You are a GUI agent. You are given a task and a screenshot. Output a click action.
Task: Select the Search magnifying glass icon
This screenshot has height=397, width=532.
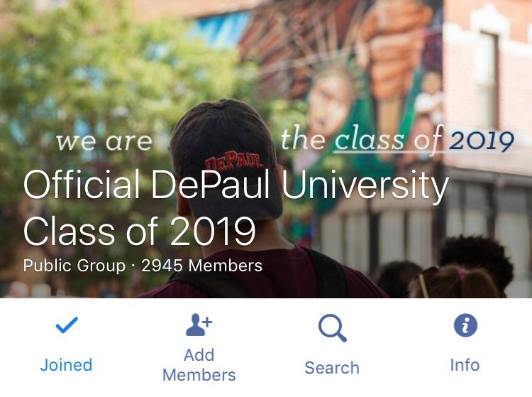(x=332, y=328)
